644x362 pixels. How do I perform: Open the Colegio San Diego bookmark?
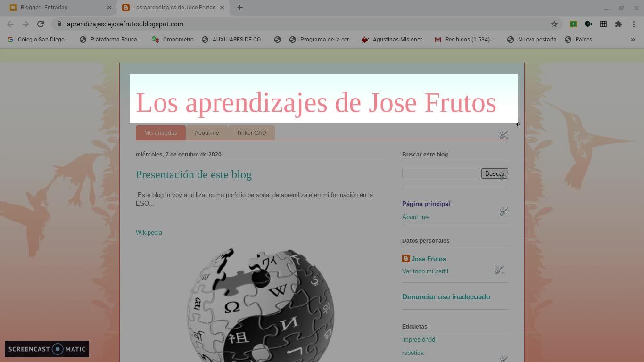(38, 40)
